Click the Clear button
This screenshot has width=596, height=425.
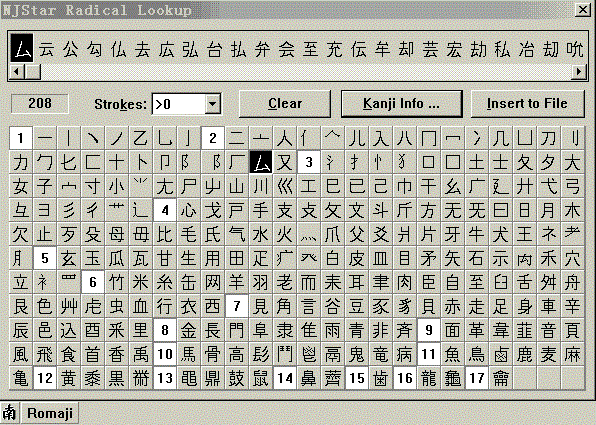tap(285, 103)
